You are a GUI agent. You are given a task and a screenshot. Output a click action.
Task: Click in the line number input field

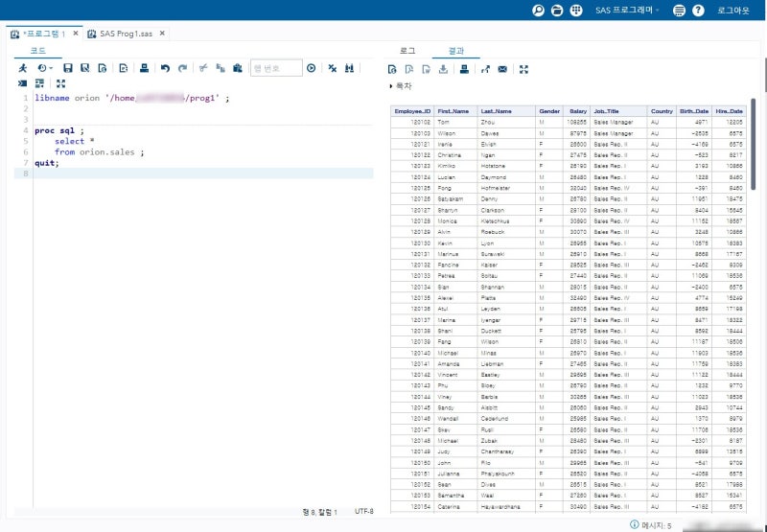276,69
